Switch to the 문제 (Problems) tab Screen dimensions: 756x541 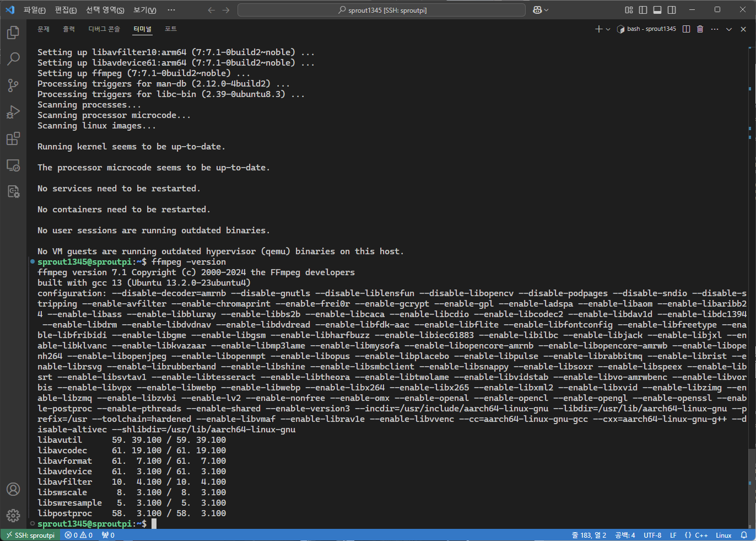point(44,29)
